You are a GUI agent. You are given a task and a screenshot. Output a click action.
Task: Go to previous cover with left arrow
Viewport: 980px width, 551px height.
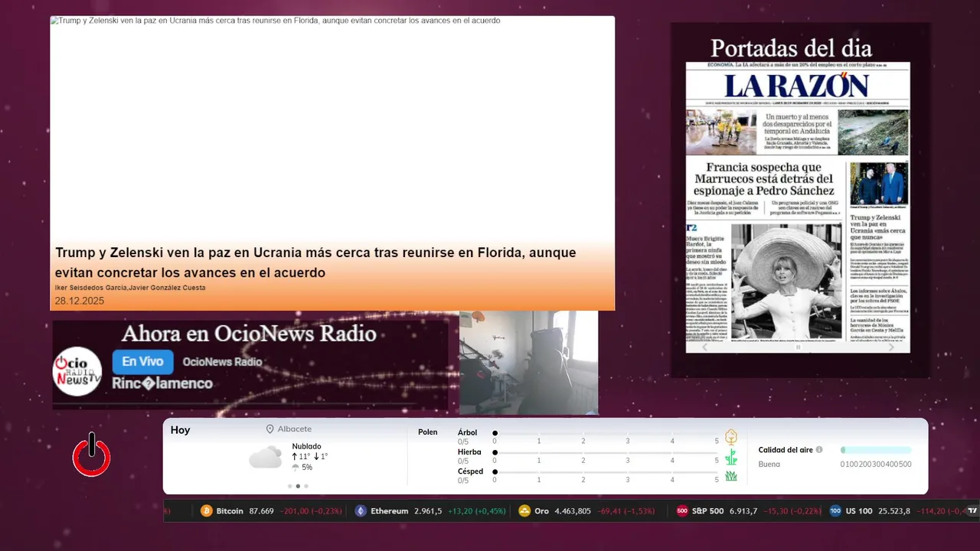click(704, 347)
